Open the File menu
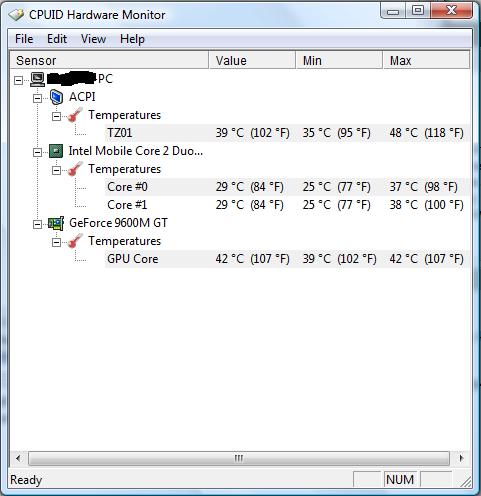Screen dimensions: 481x496 pos(24,39)
